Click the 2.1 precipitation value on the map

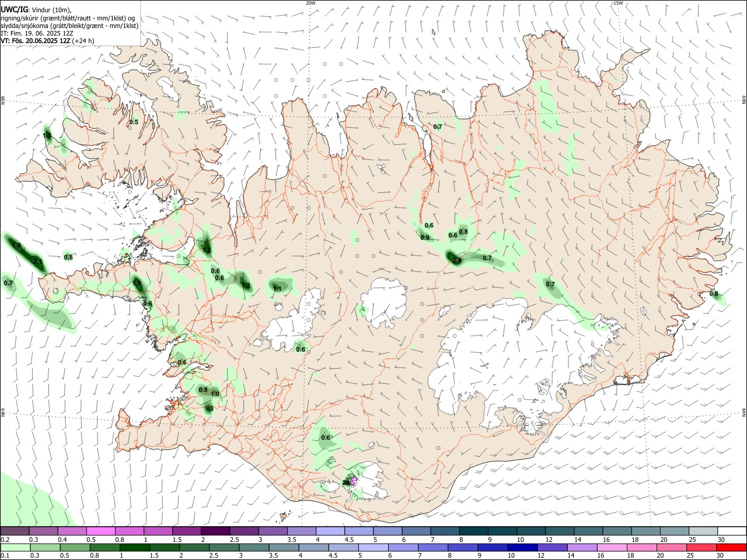click(x=38, y=261)
